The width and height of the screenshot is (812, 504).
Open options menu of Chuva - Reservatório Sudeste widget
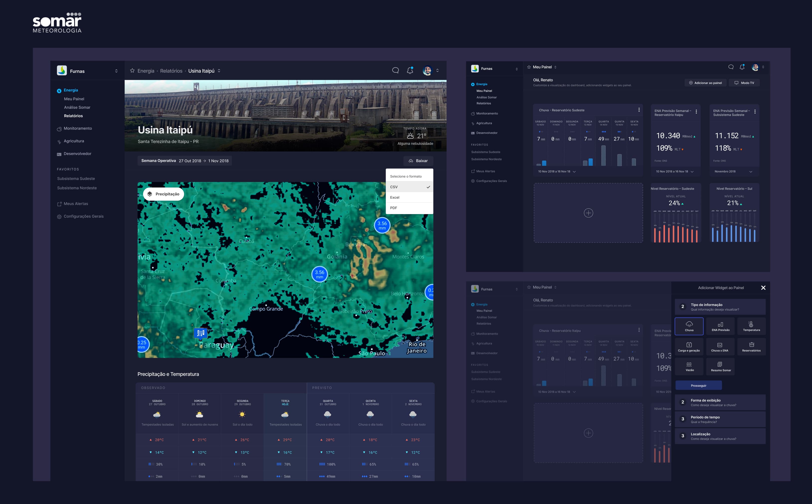(x=639, y=110)
